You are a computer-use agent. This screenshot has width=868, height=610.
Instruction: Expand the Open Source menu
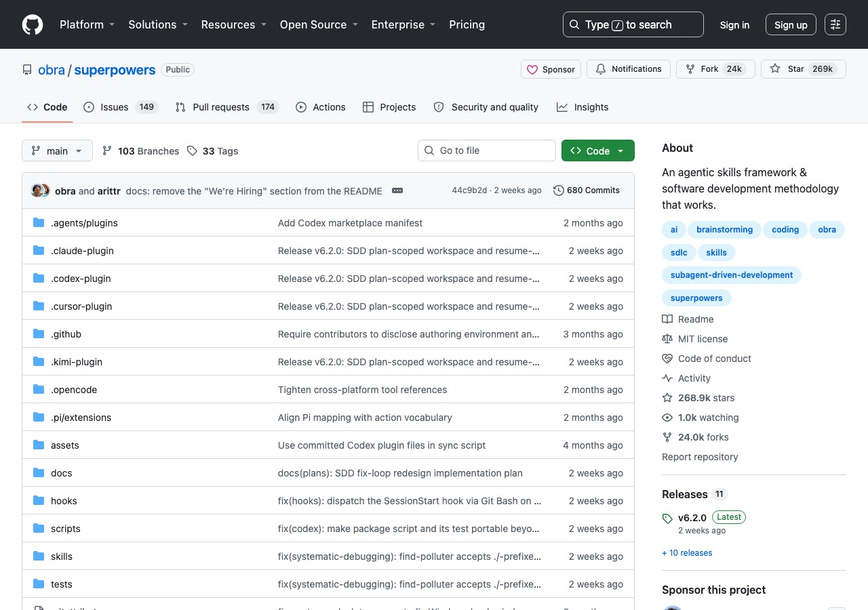coord(319,24)
